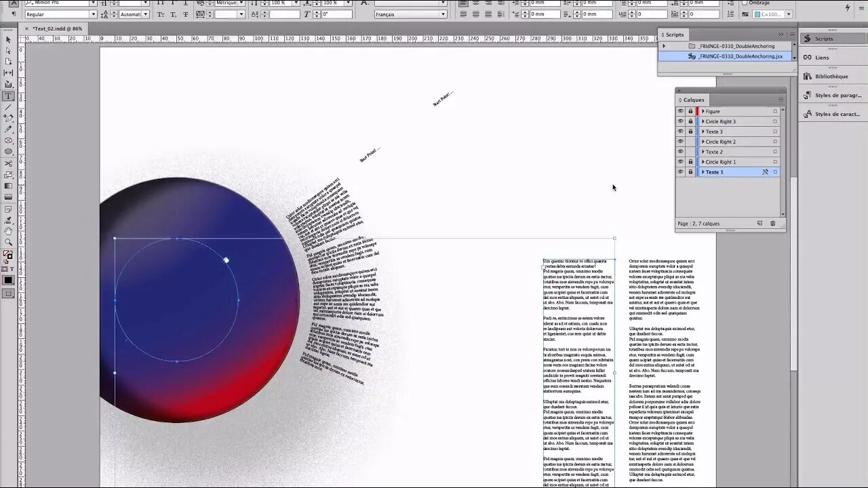
Task: Select the Gradient Swatch tool
Action: click(8, 186)
